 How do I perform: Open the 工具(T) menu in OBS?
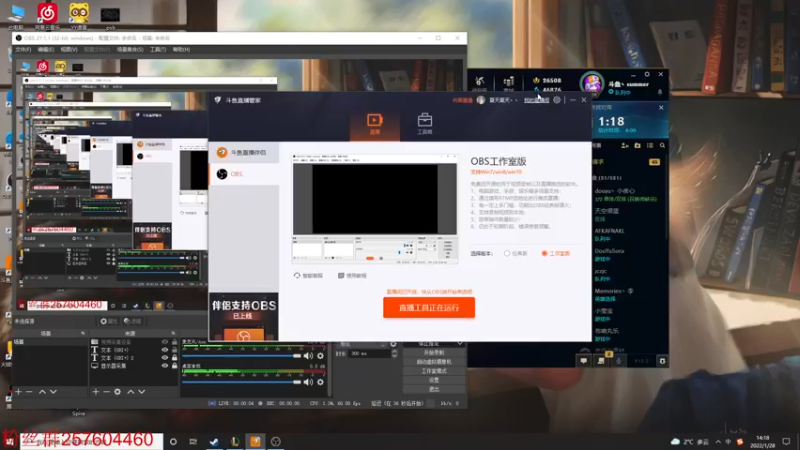click(158, 49)
